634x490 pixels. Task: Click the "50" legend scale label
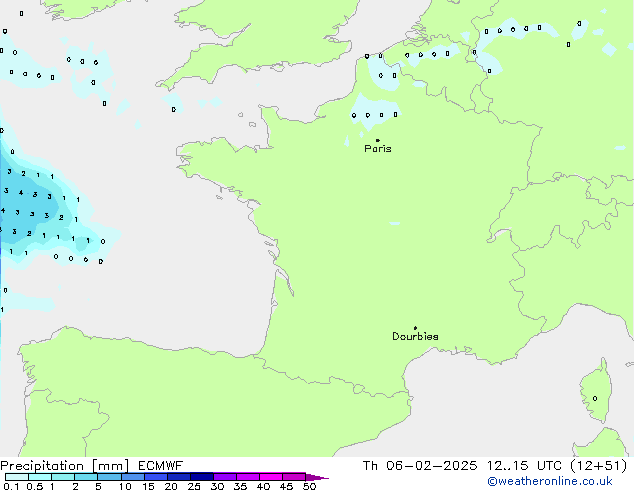point(309,486)
